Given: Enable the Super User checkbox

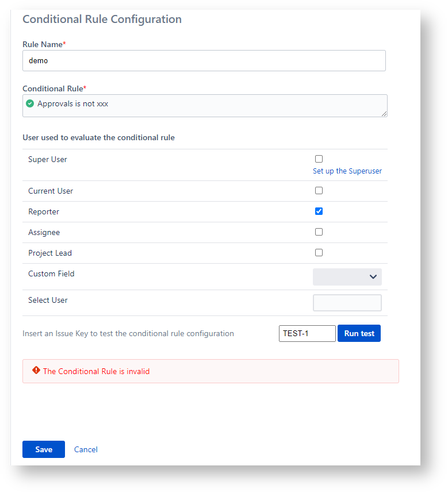Looking at the screenshot, I should pyautogui.click(x=319, y=159).
